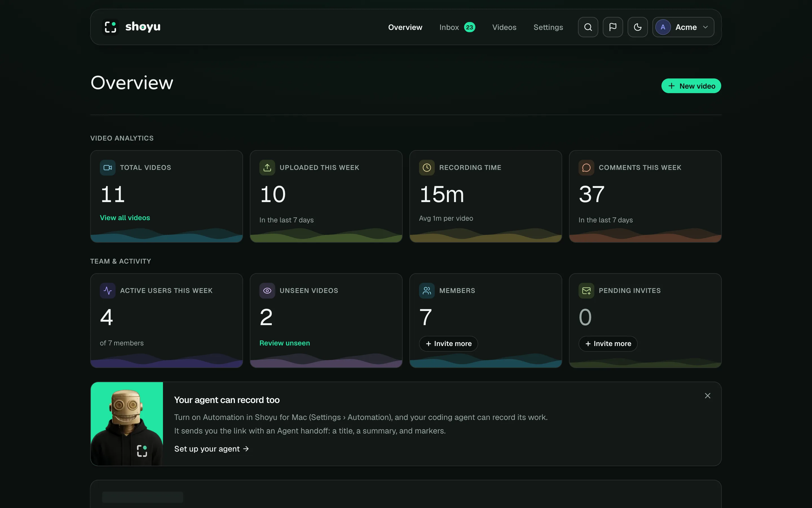Click the Recording Time clock icon
Screen dimensions: 812x508
[427, 168]
